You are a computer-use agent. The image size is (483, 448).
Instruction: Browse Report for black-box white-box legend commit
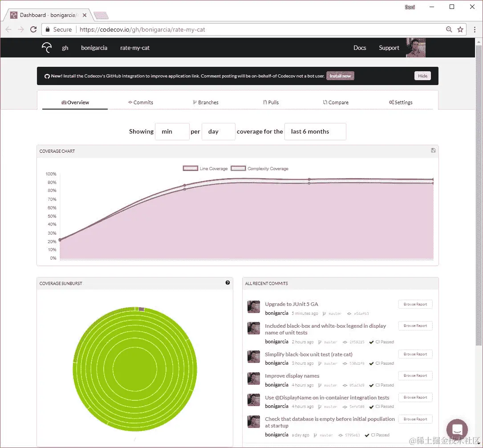(415, 326)
